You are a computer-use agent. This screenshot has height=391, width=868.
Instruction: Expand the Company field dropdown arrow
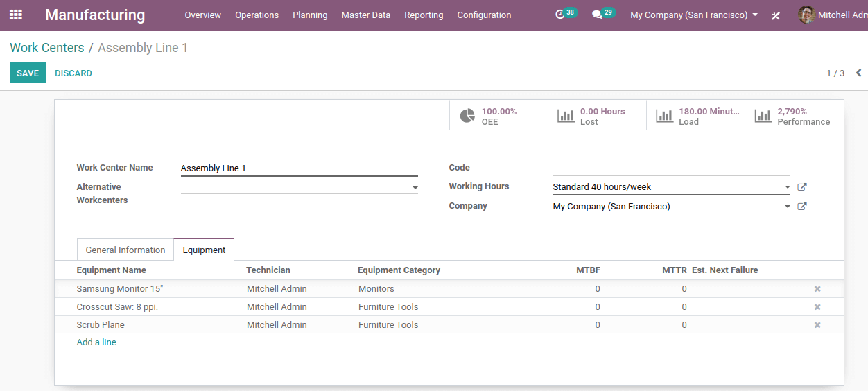(x=787, y=207)
